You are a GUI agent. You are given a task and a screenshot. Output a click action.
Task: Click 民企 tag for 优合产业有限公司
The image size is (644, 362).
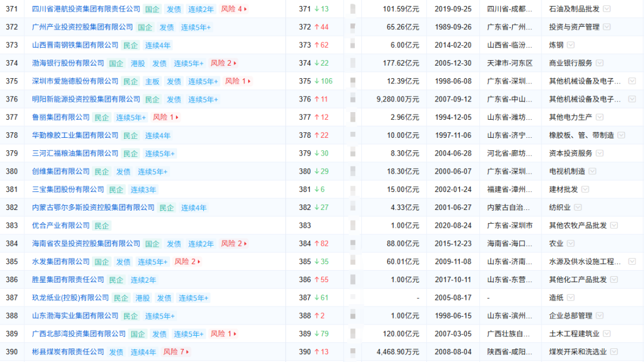pos(102,225)
